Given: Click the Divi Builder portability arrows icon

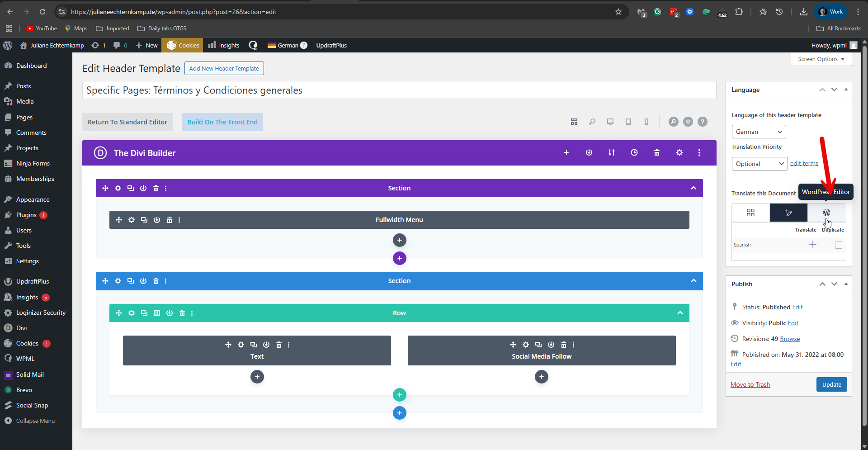Looking at the screenshot, I should (x=611, y=153).
